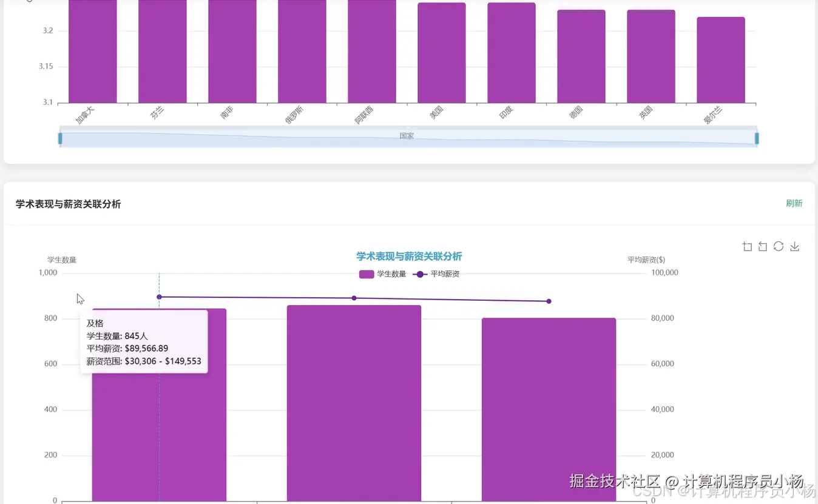
Task: Click the 美国 bar
Action: coord(442,53)
